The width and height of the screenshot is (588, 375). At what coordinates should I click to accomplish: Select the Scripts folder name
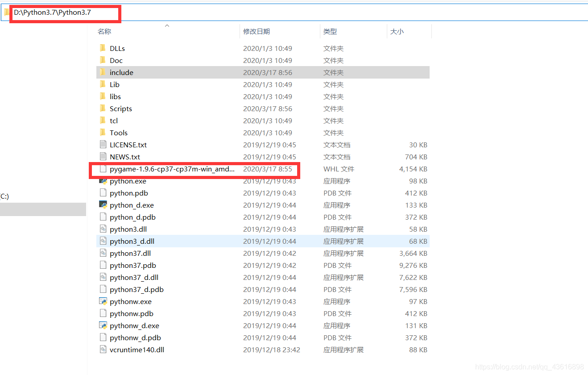121,108
